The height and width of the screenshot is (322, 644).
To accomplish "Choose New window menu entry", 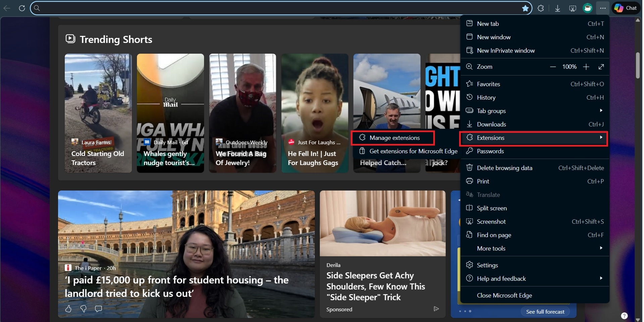I will coord(535,37).
